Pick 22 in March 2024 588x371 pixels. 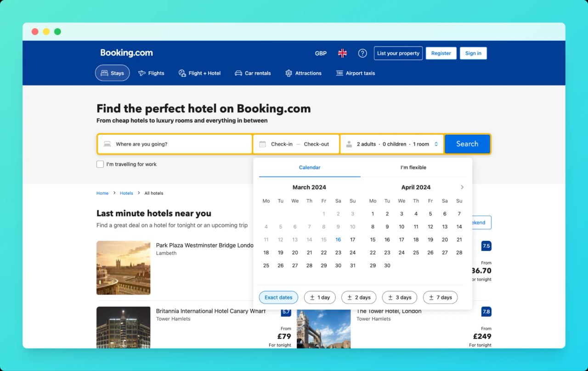pyautogui.click(x=324, y=252)
